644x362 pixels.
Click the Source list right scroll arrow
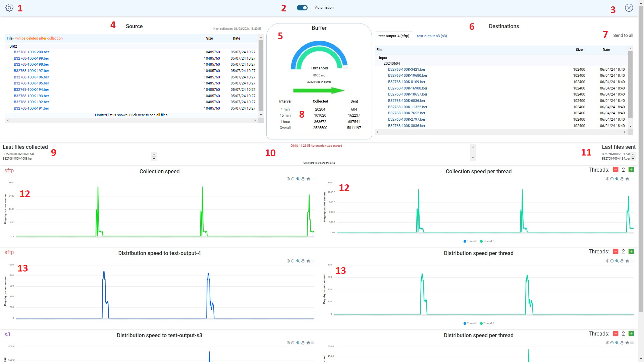click(255, 121)
